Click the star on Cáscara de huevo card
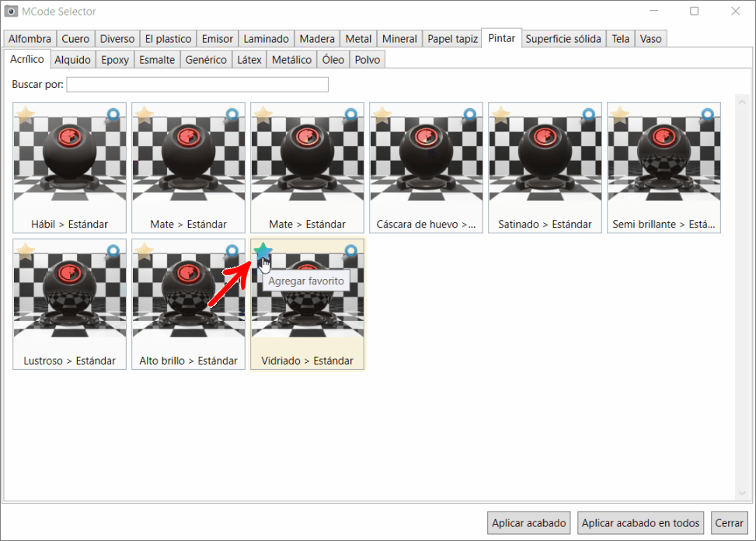 coord(381,115)
